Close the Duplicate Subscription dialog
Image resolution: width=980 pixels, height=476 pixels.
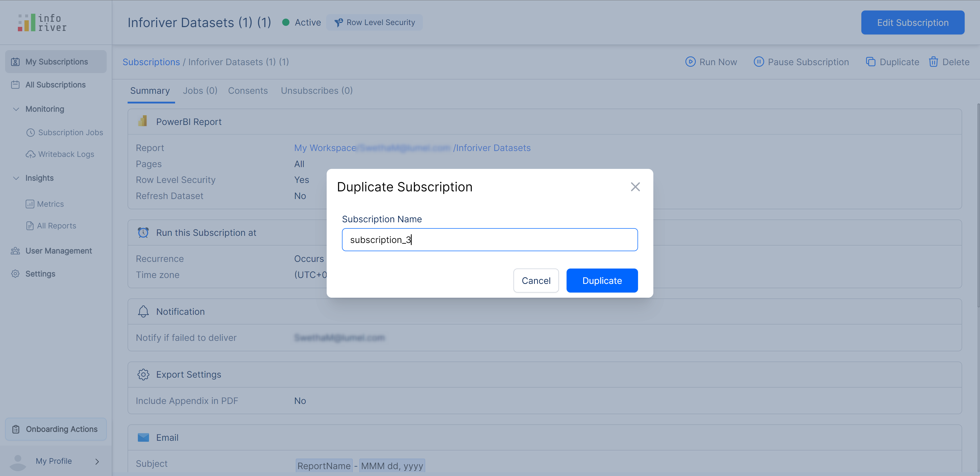pos(635,187)
